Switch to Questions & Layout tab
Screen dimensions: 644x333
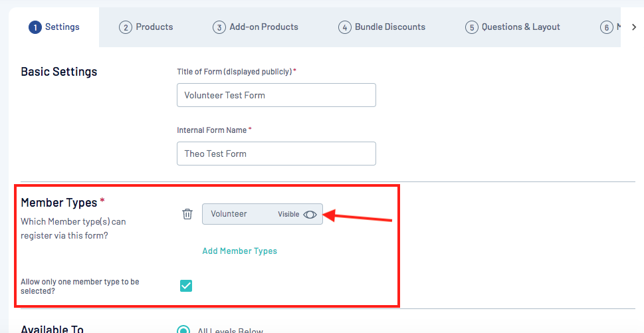pyautogui.click(x=512, y=27)
